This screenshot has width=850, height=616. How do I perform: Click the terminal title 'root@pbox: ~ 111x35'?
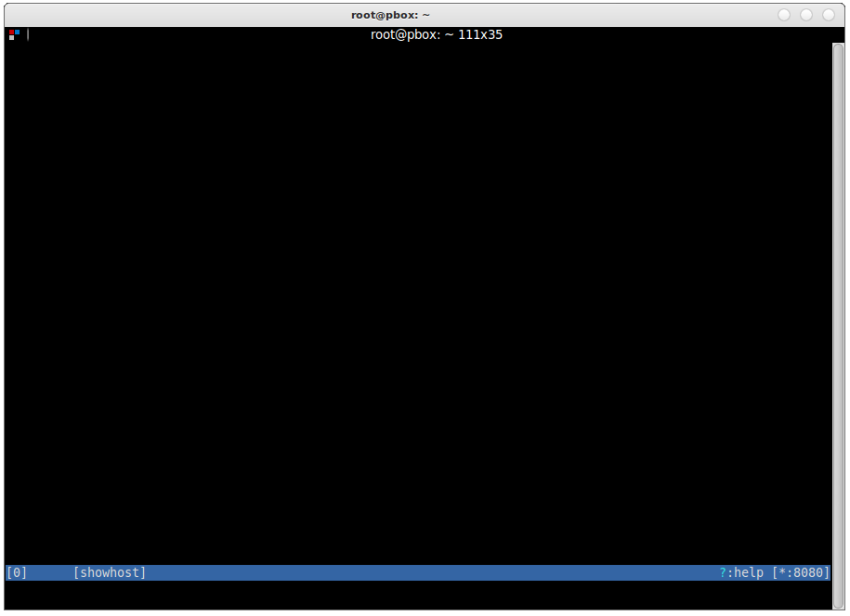tap(437, 34)
